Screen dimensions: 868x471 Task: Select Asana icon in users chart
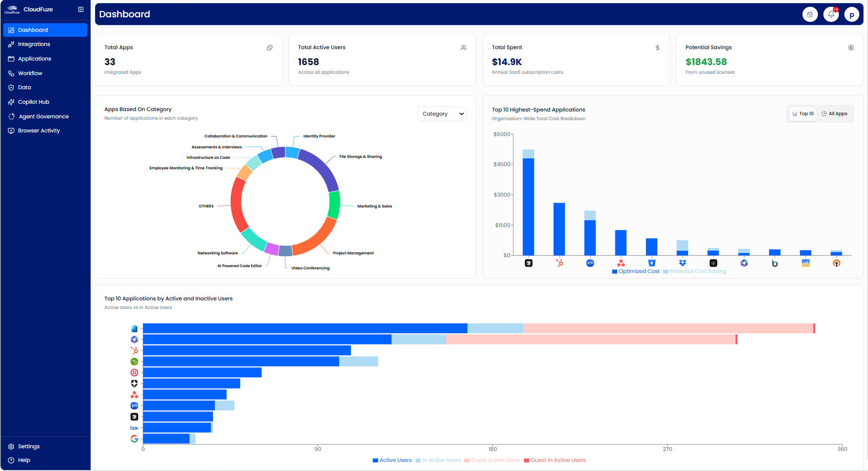[134, 395]
